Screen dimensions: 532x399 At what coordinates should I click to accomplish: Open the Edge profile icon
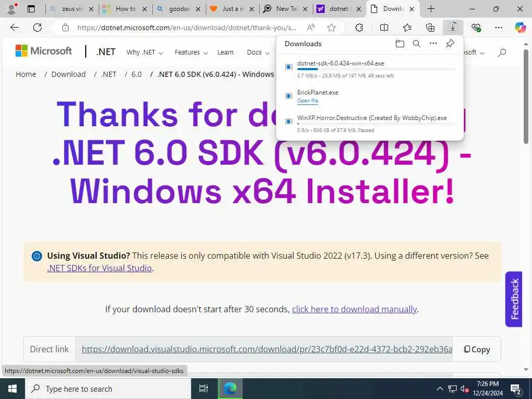(x=12, y=9)
